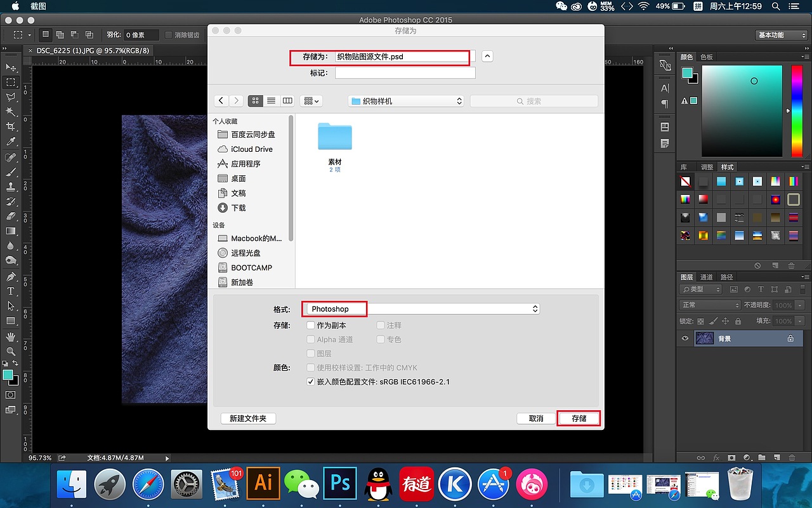Toggle the 消除锯齿 checkbox in options bar
This screenshot has height=508, width=812.
pyautogui.click(x=168, y=35)
